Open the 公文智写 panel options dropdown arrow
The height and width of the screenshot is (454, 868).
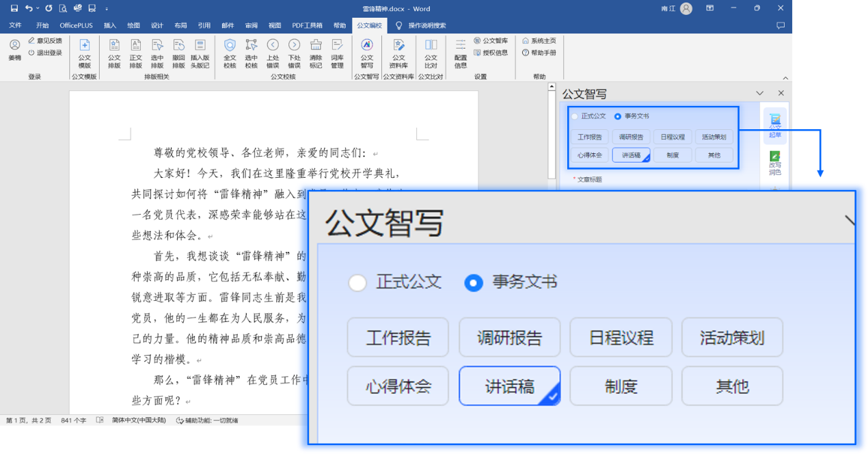pos(759,93)
